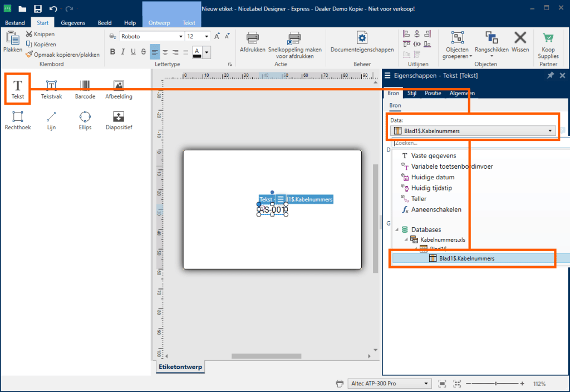Switch to the Beeld ribbon tab
The image size is (570, 392).
(x=105, y=22)
